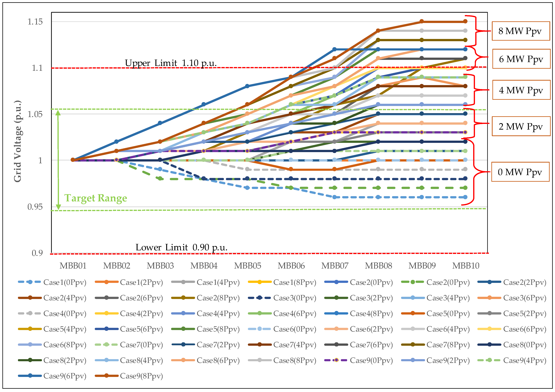The width and height of the screenshot is (555, 392).
Task: Select the Case9(8Ppv) legend item
Action: 141,376
